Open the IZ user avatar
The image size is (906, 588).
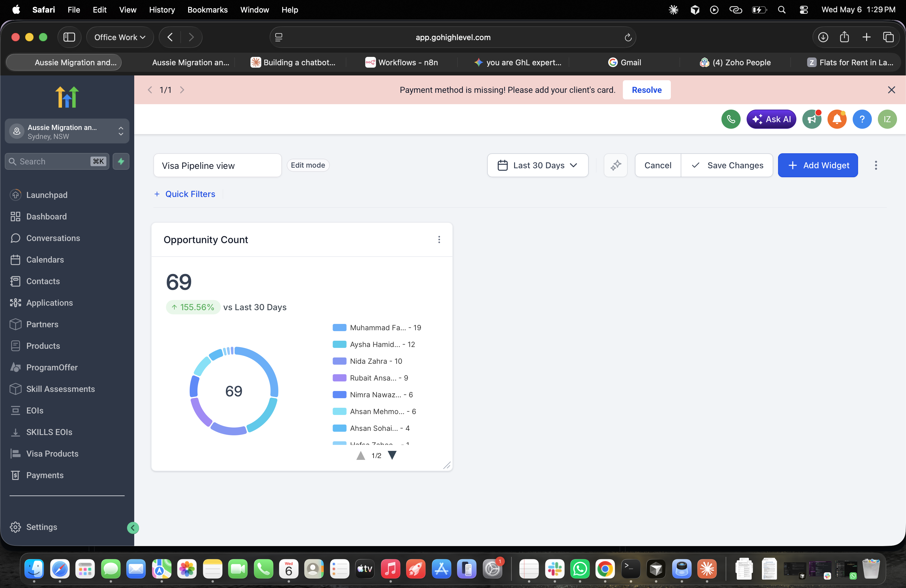(887, 119)
